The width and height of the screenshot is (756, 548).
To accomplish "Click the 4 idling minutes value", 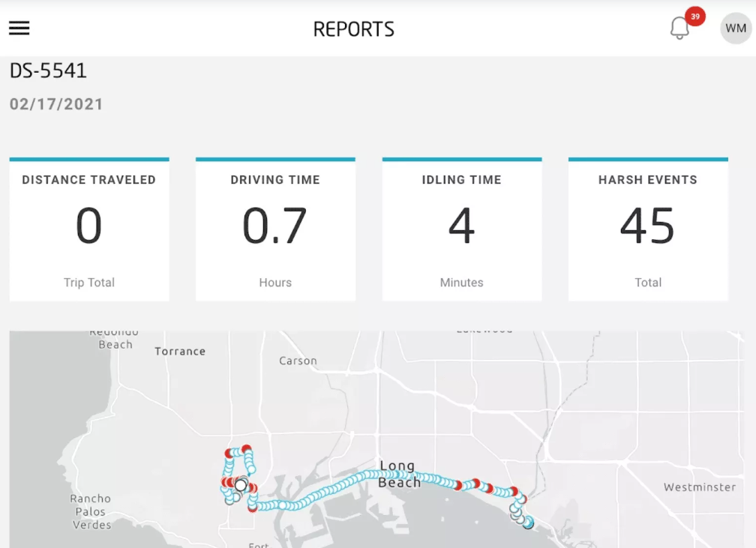I will point(461,225).
